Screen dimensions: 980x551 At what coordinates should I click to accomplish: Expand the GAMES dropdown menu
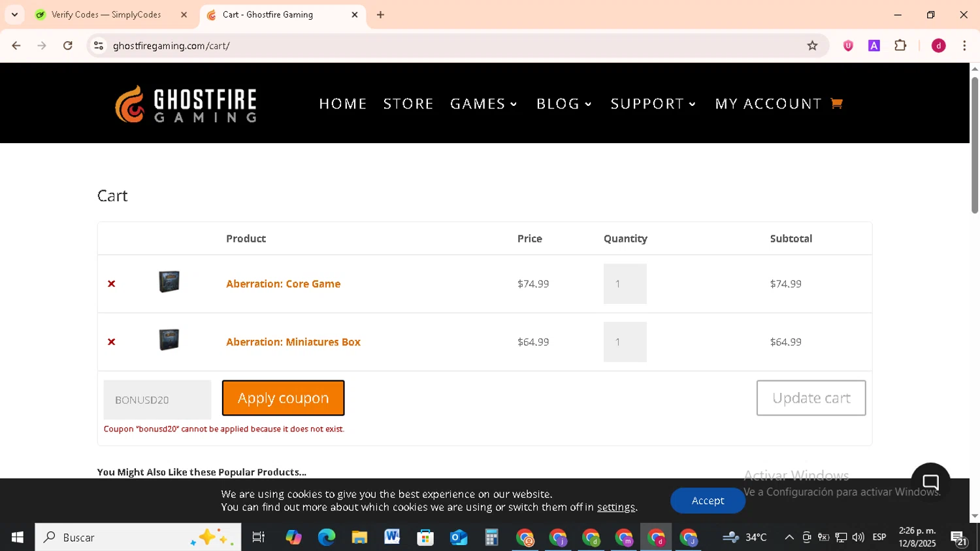pos(484,104)
